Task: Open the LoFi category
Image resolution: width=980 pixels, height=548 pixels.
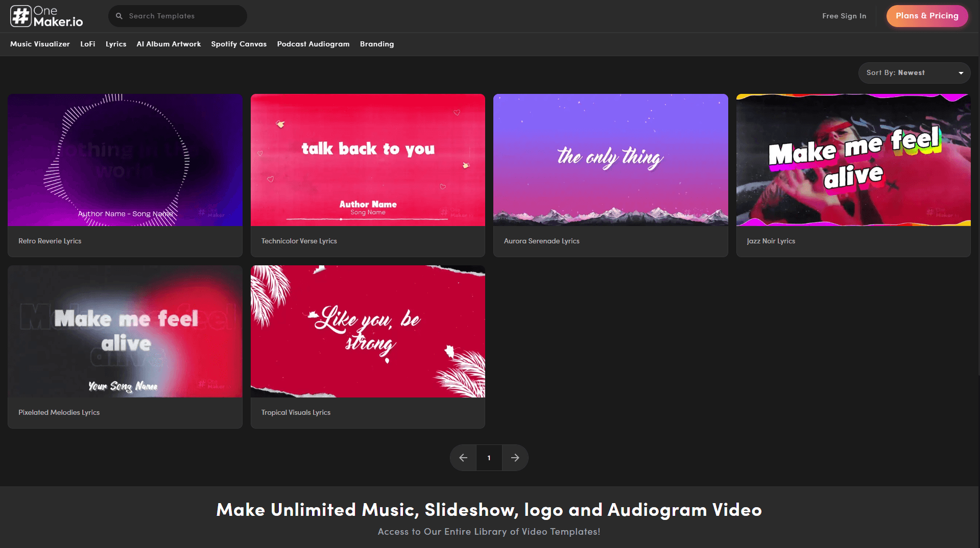Action: [x=88, y=44]
